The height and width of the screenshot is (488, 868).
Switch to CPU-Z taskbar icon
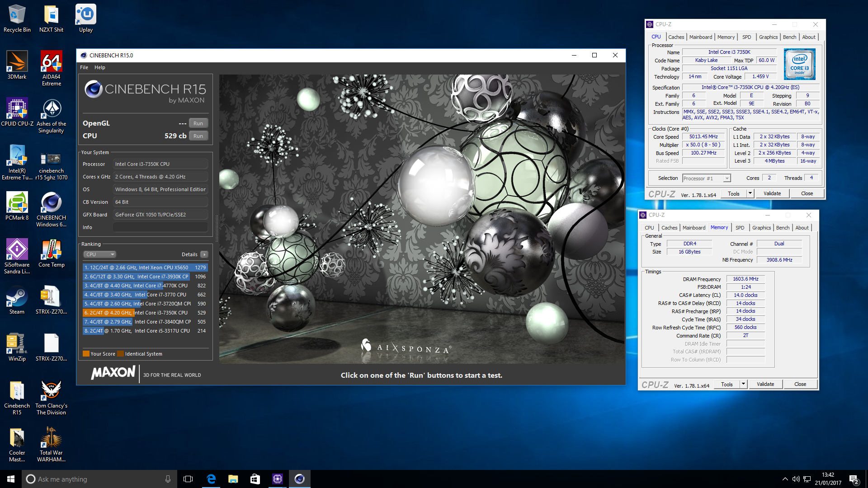click(x=278, y=479)
